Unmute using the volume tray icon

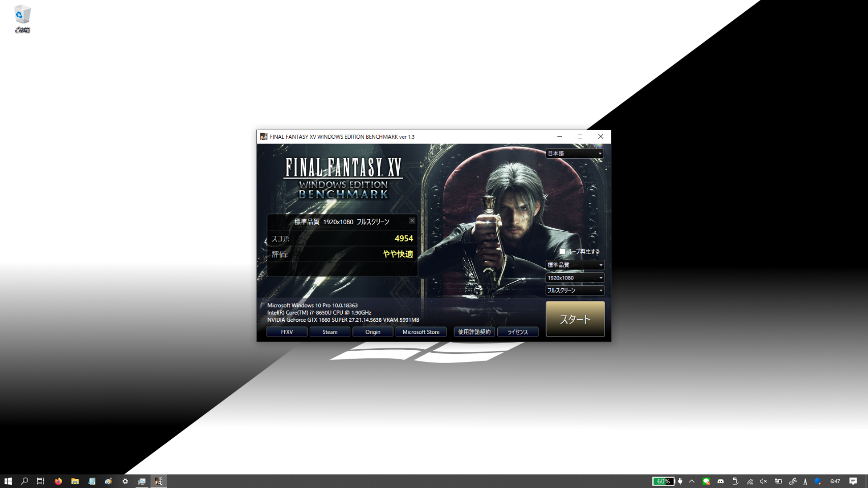pyautogui.click(x=763, y=481)
